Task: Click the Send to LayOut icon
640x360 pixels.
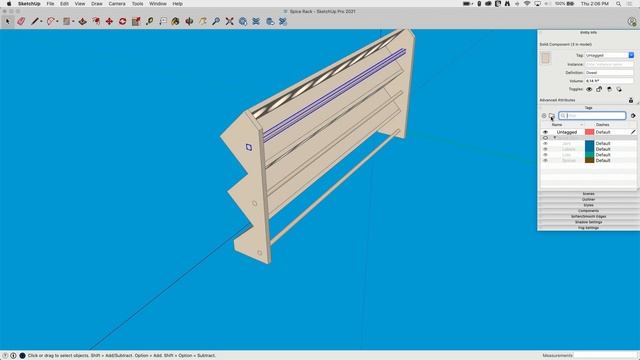Action: [270, 21]
